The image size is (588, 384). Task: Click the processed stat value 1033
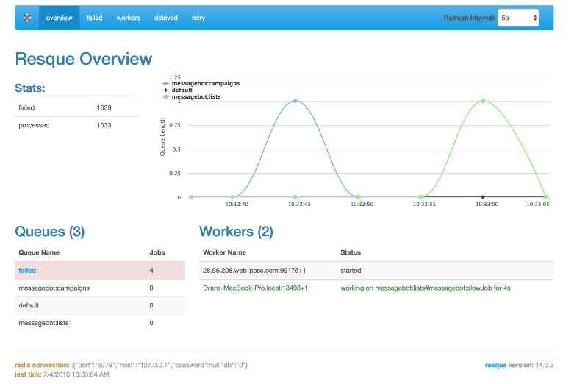(x=104, y=125)
